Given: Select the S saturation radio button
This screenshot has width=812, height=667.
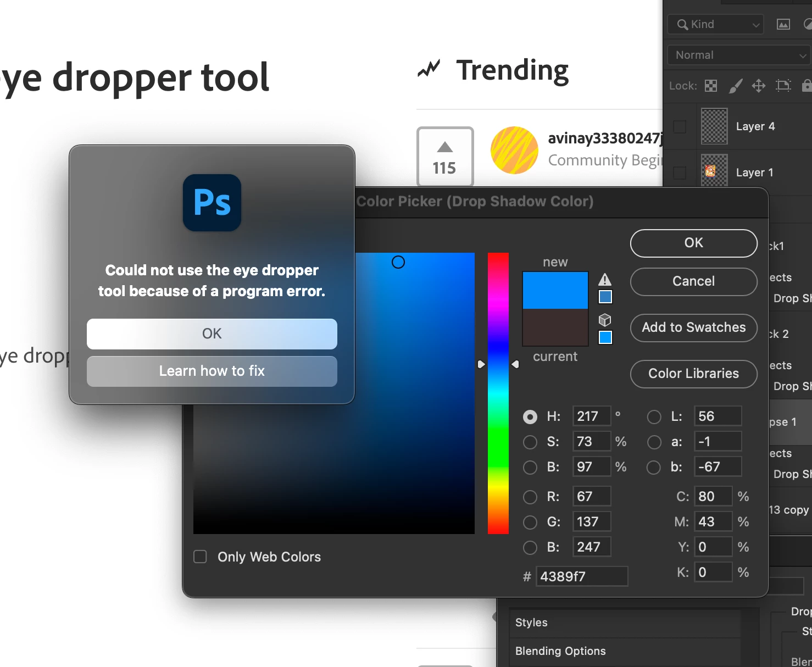Looking at the screenshot, I should coord(530,442).
